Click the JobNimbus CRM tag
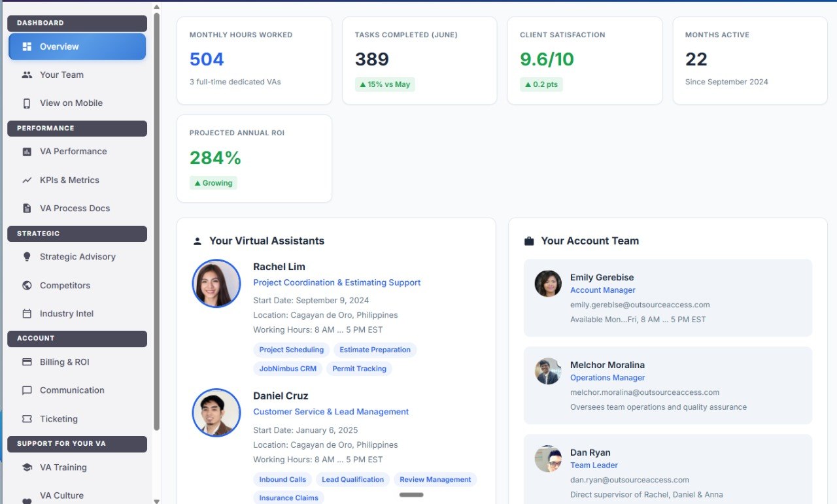837x504 pixels. 288,369
